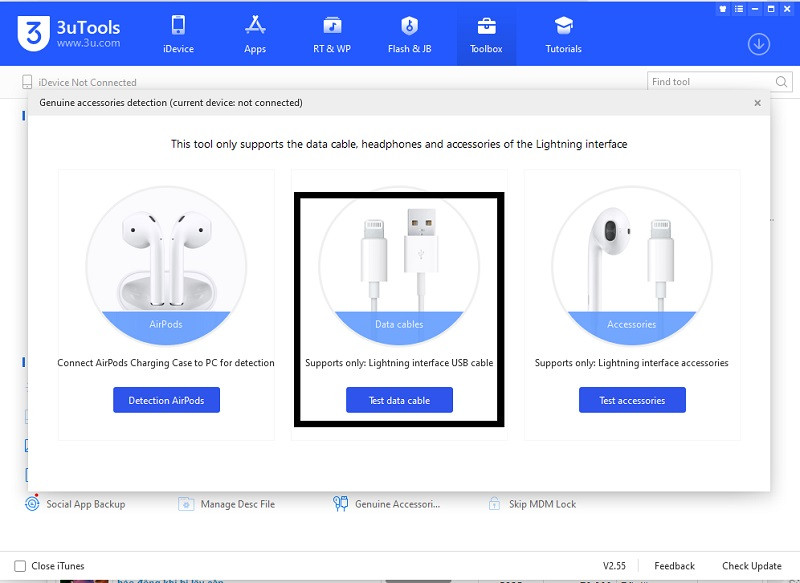Click the download manager arrow icon

759,44
